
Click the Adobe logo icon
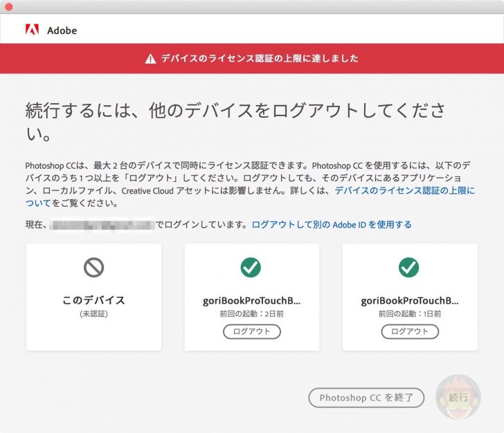pos(32,29)
